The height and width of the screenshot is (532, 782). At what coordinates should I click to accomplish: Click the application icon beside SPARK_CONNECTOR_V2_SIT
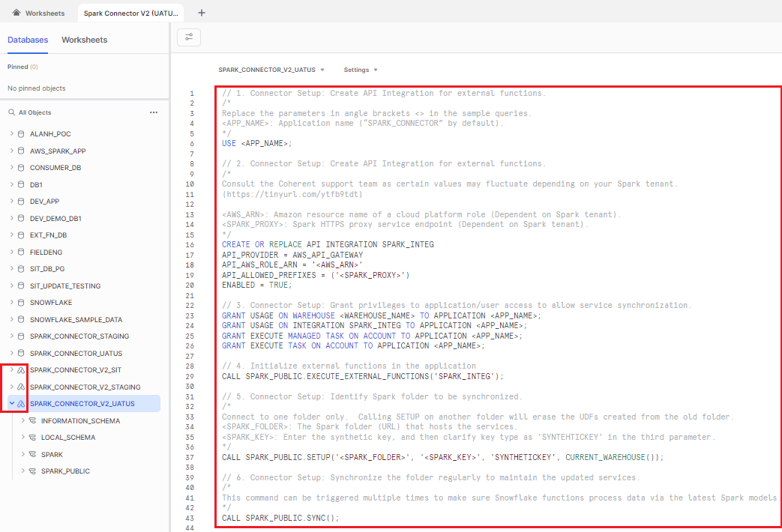click(21, 370)
